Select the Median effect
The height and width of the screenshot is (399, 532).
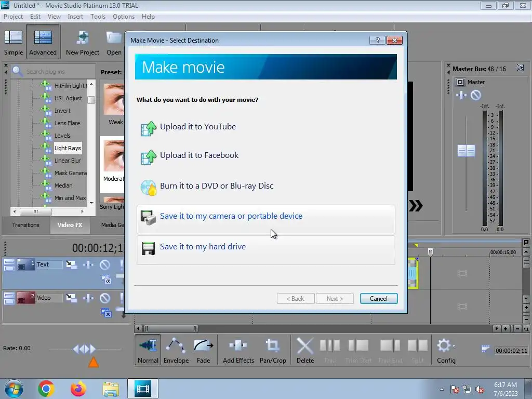click(63, 185)
